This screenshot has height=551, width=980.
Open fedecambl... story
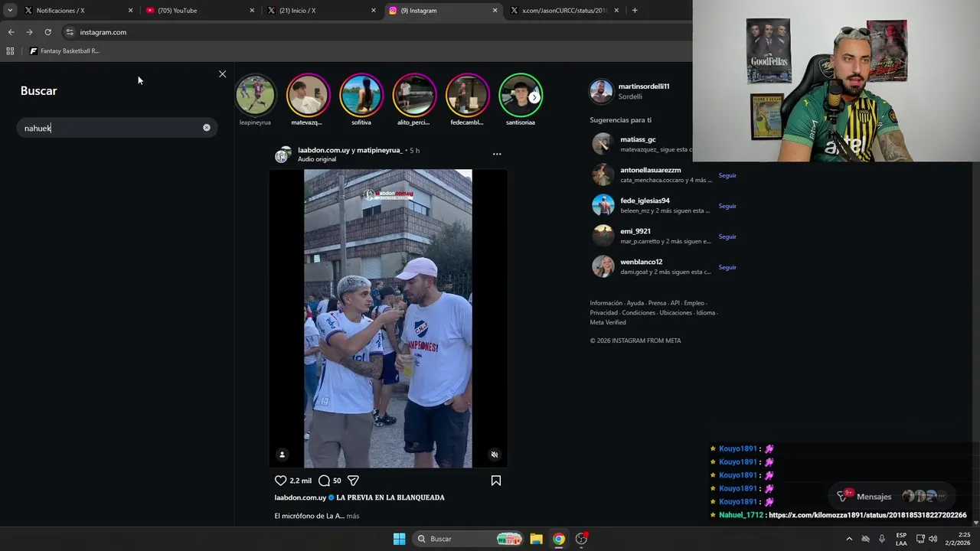[467, 95]
